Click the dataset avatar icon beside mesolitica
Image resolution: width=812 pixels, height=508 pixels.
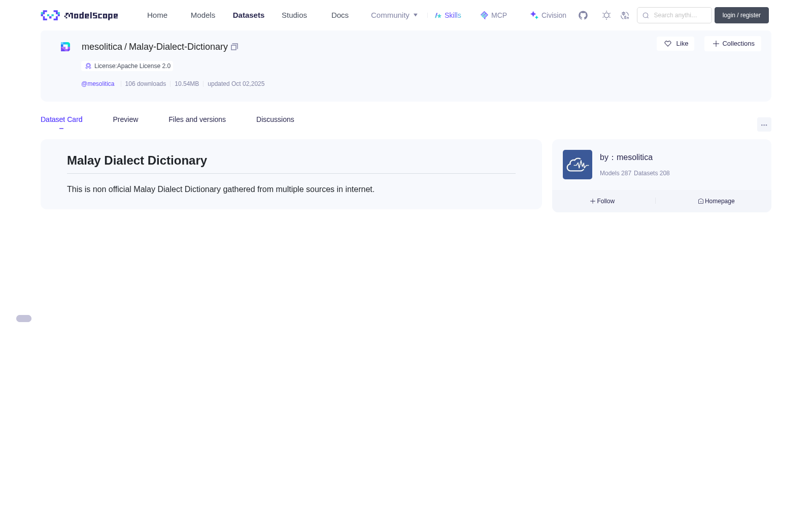[x=65, y=47]
